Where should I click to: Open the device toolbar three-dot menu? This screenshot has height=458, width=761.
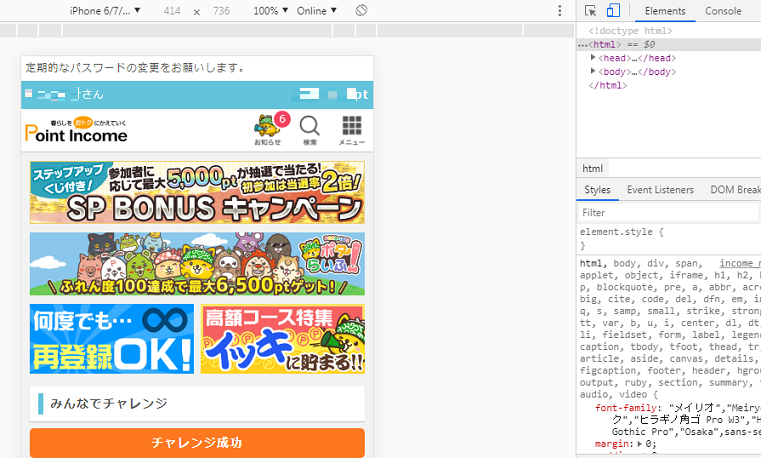560,11
